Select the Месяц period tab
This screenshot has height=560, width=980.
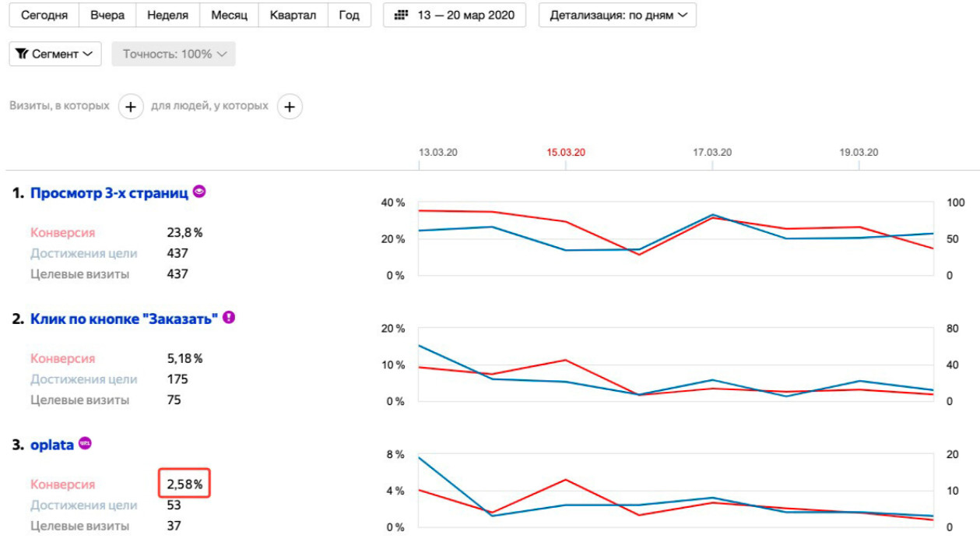tap(229, 16)
